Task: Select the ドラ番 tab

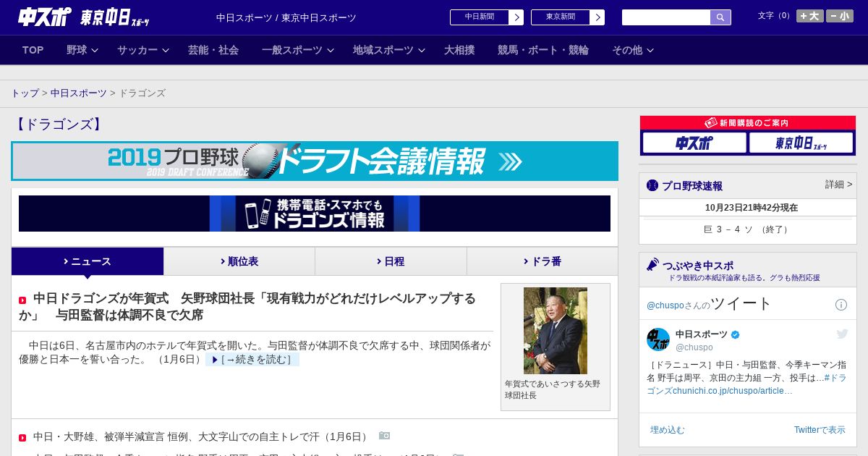Action: point(542,261)
